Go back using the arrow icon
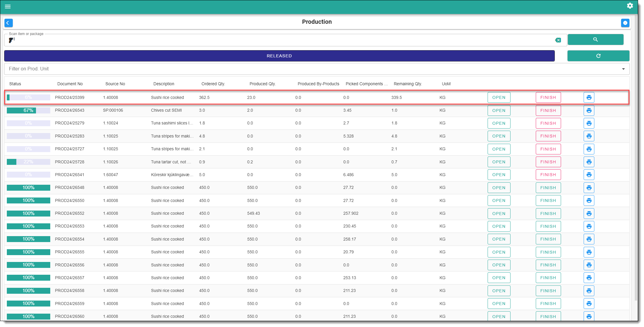The image size is (644, 327). 9,23
